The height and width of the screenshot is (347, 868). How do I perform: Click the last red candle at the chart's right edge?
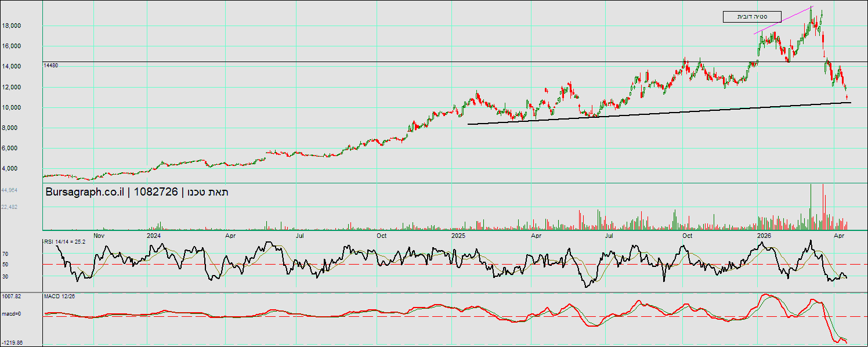click(847, 97)
